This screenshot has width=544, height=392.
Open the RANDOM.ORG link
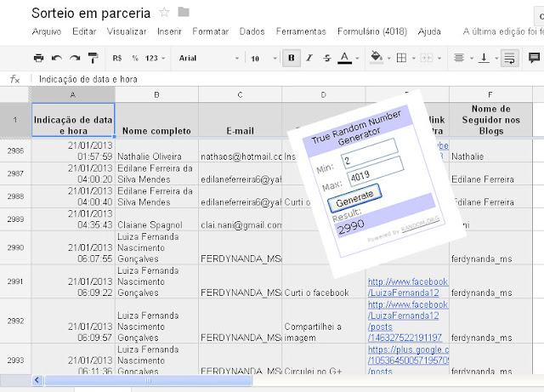(421, 224)
